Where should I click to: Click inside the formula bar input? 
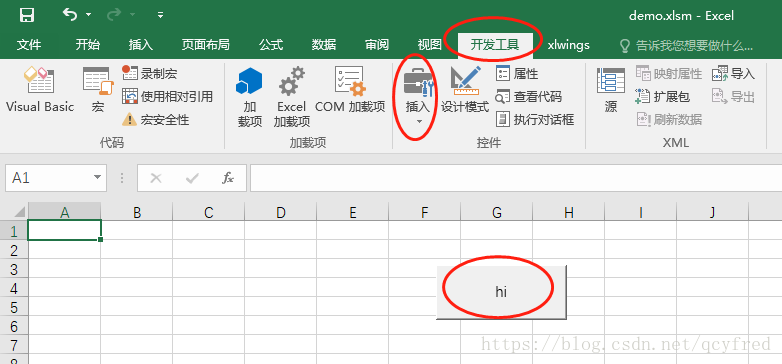516,178
